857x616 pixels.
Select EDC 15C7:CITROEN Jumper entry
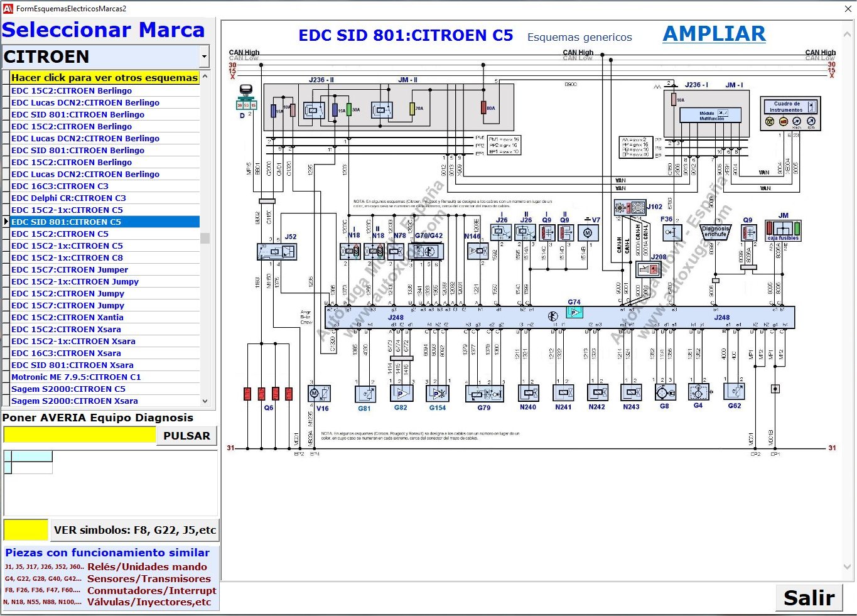(x=105, y=269)
